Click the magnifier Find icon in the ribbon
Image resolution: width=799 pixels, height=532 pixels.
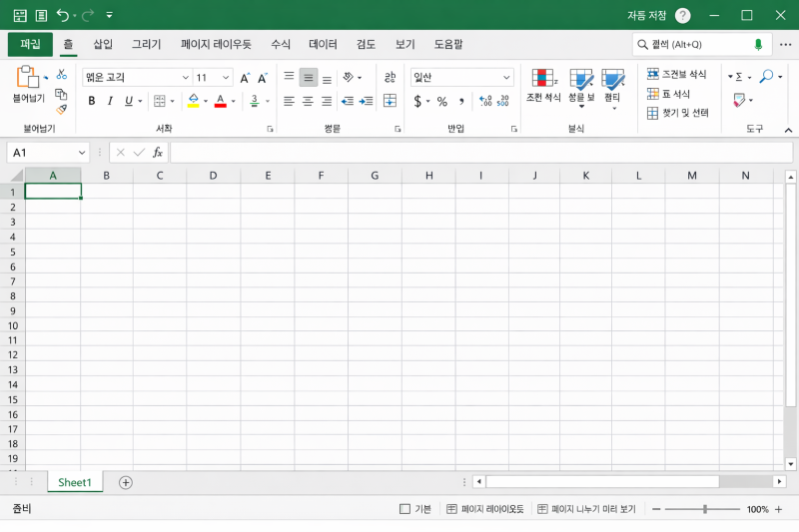(x=766, y=77)
